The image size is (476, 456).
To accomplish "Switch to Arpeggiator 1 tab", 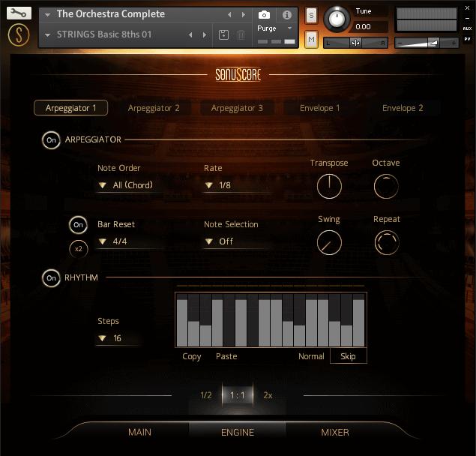I will tap(70, 108).
